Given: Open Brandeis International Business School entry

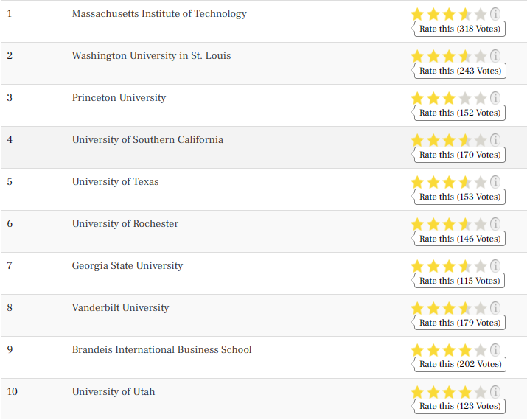Looking at the screenshot, I should (x=161, y=350).
